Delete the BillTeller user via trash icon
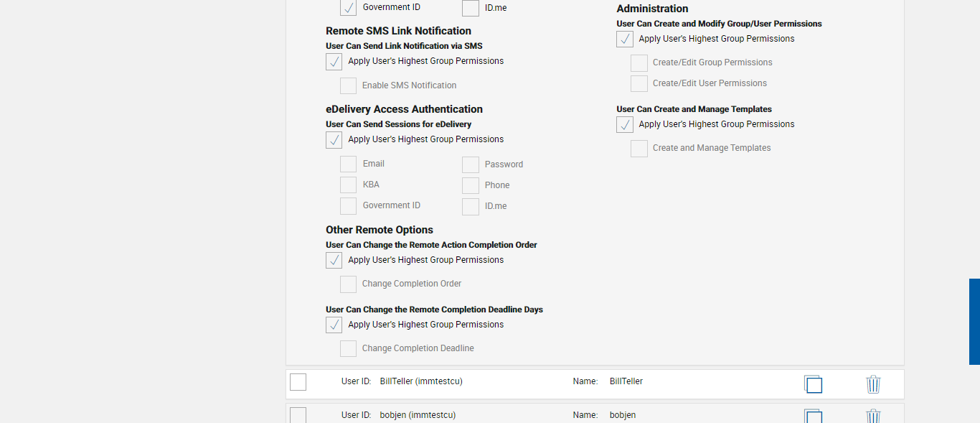This screenshot has height=423, width=980. tap(873, 384)
